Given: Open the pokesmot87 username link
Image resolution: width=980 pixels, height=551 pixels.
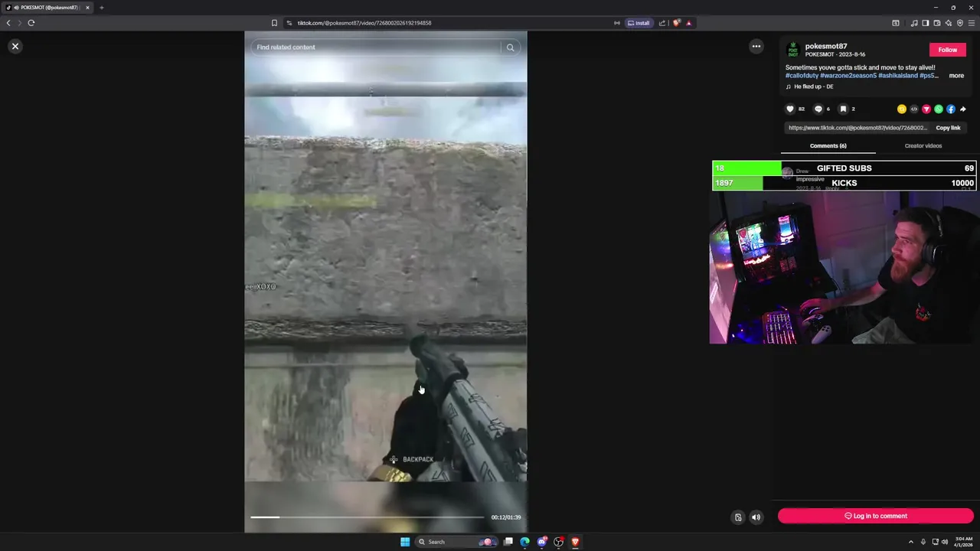Looking at the screenshot, I should coord(825,47).
